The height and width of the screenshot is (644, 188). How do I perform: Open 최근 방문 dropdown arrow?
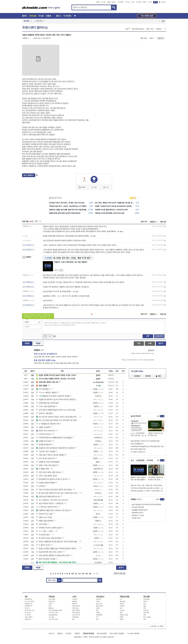(31, 21)
